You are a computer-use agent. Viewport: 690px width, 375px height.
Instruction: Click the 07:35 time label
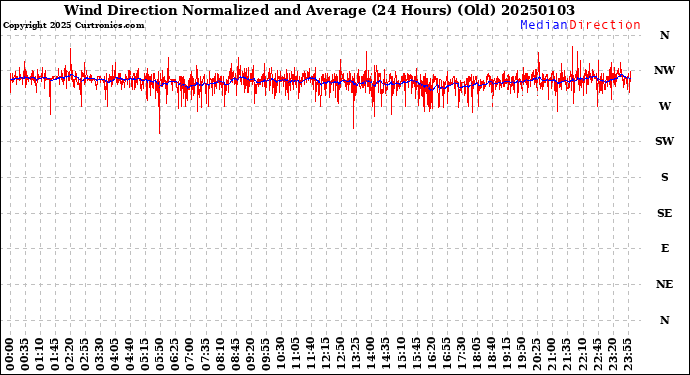pos(206,354)
